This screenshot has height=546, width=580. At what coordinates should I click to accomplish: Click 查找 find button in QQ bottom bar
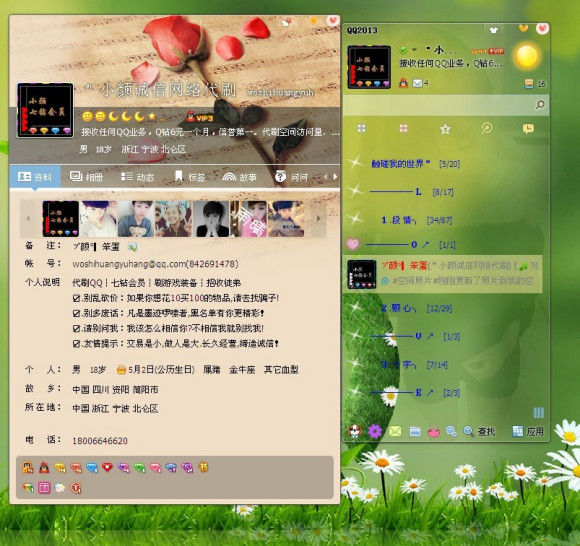point(479,431)
